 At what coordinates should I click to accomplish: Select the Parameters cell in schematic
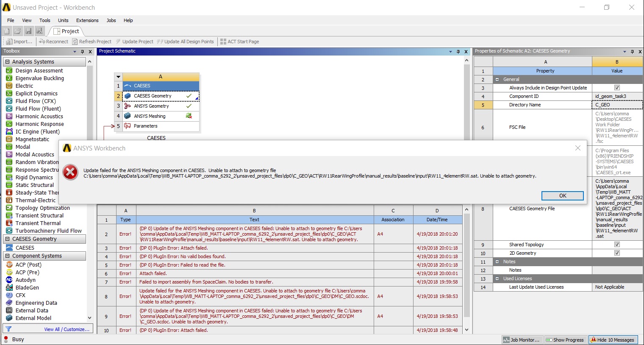click(161, 126)
